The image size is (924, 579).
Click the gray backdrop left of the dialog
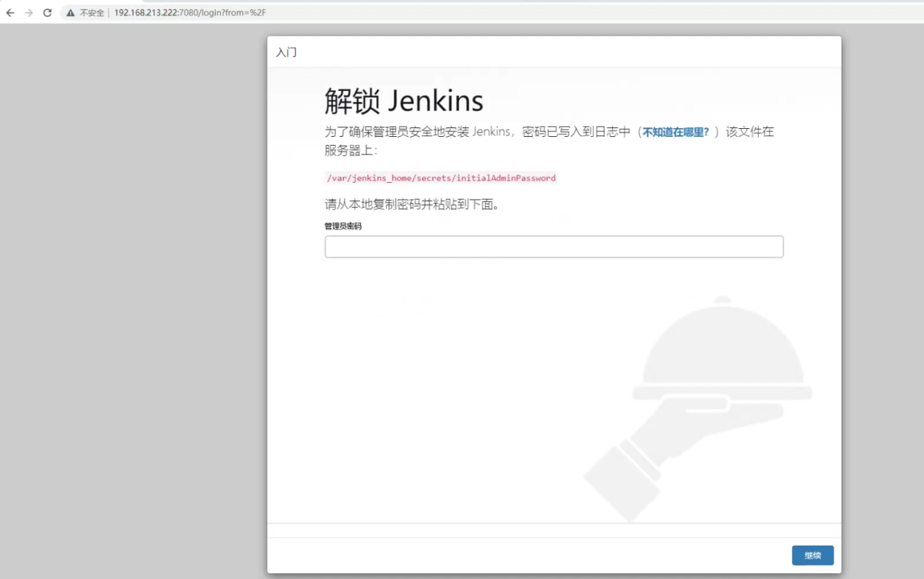pos(131,291)
